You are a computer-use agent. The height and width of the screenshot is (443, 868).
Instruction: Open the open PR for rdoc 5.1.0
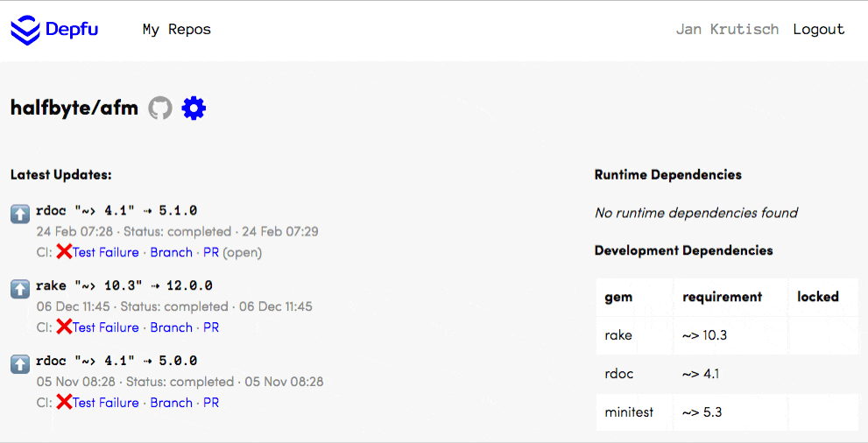tap(211, 252)
